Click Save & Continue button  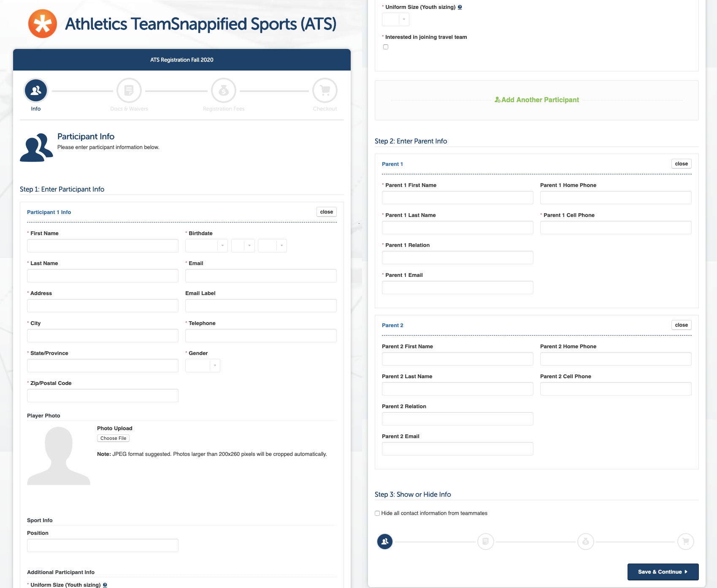(663, 572)
